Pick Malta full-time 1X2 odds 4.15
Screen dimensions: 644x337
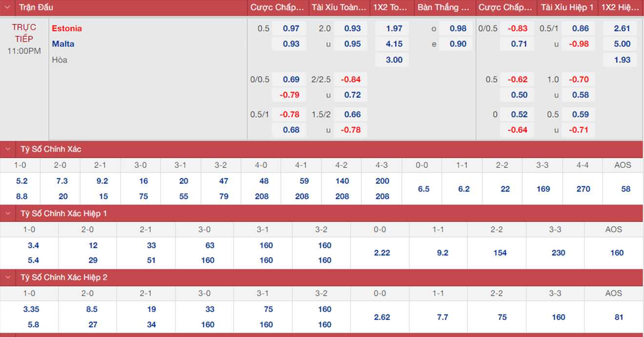394,44
